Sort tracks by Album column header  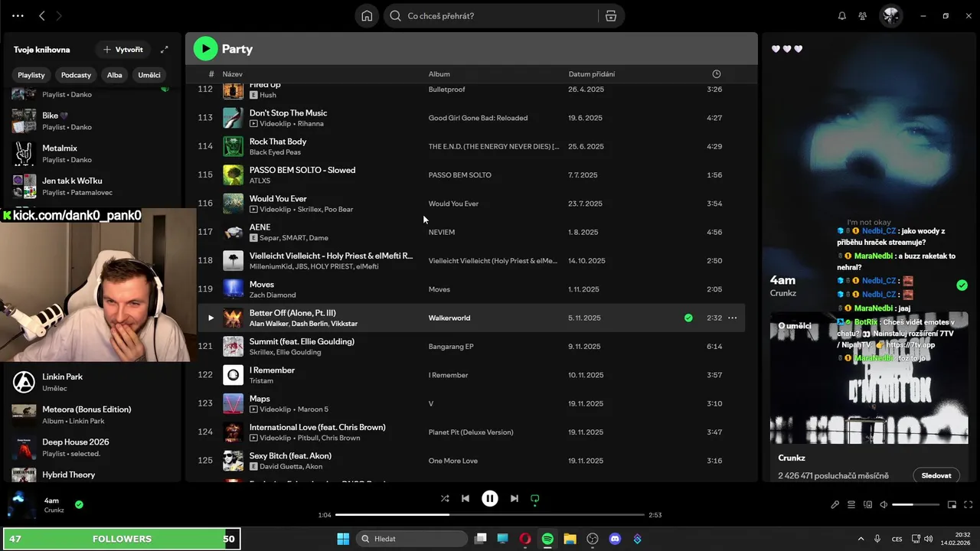(439, 74)
